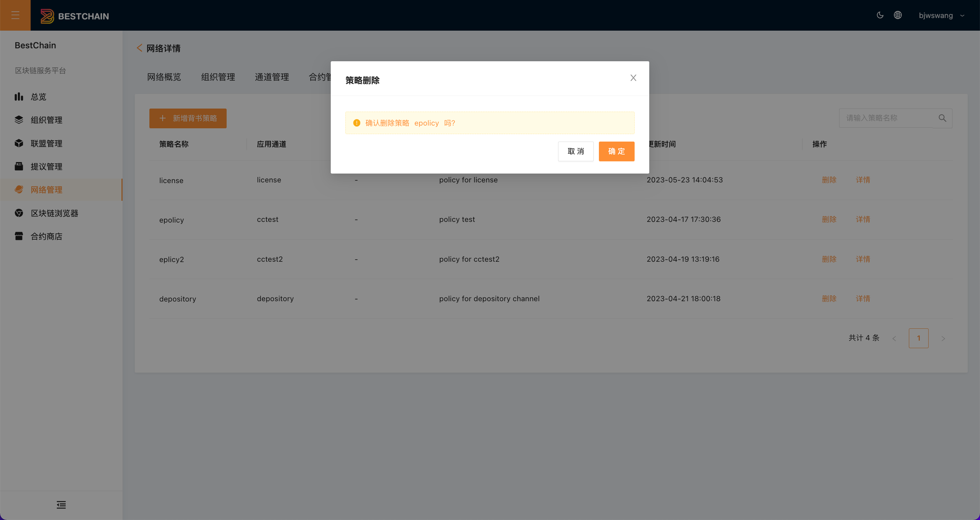Click the 'policy test' description cell
980x520 pixels.
click(x=457, y=220)
